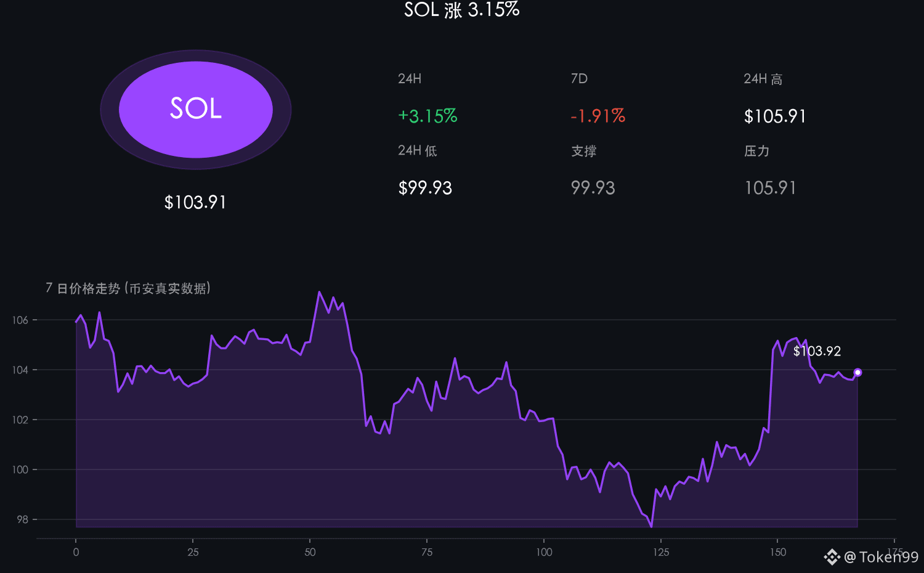Click the 106 y-axis tick label

click(20, 320)
